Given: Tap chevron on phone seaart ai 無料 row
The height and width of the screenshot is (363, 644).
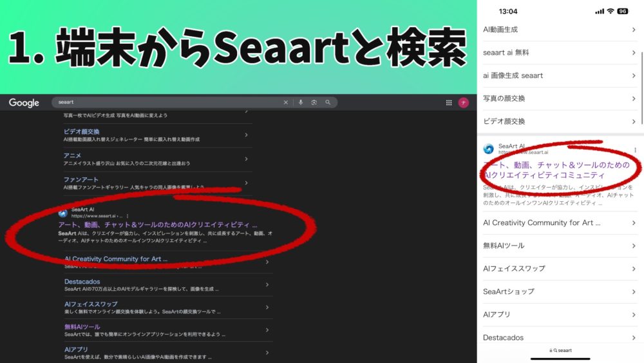Looking at the screenshot, I should [634, 53].
